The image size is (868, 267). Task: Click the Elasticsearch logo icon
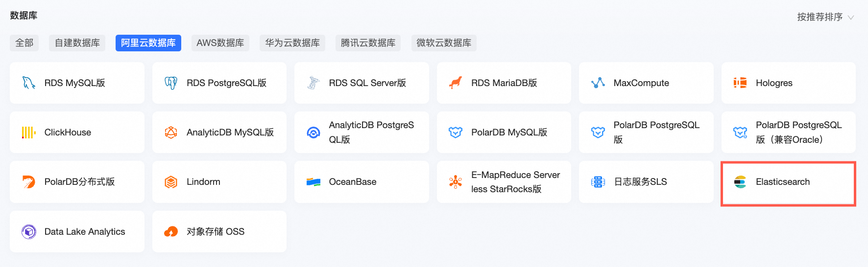point(740,182)
